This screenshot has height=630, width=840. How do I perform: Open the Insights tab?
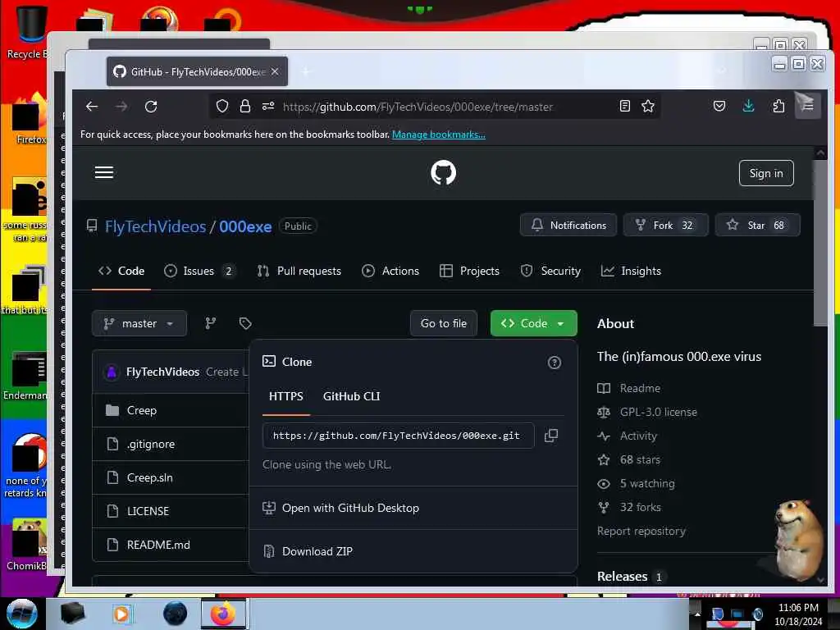tap(631, 271)
